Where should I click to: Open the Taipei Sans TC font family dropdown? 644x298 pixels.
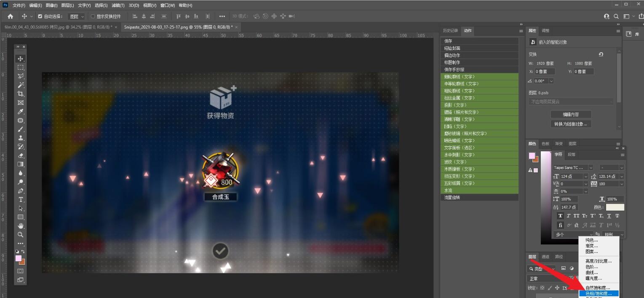tap(591, 168)
